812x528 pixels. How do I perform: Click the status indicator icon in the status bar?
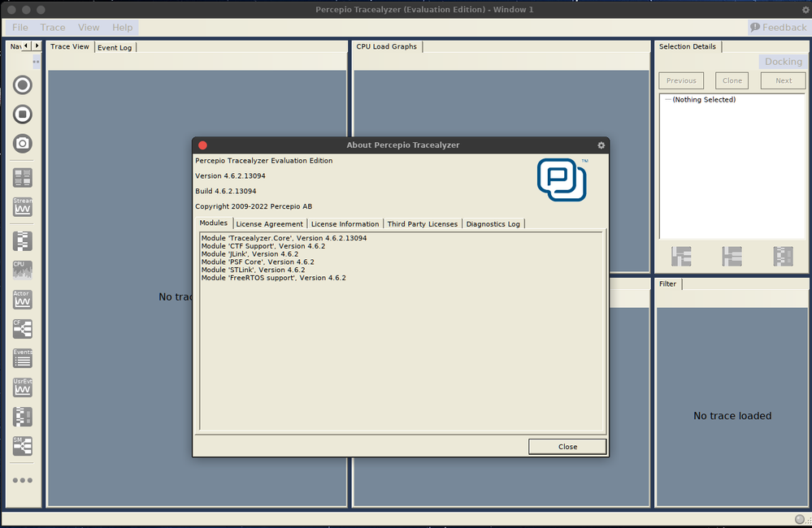[x=800, y=519]
